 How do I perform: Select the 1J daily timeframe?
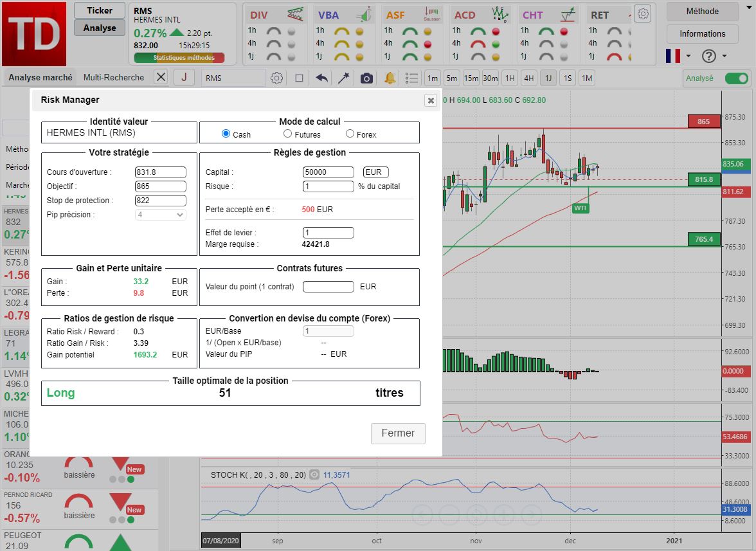(548, 78)
